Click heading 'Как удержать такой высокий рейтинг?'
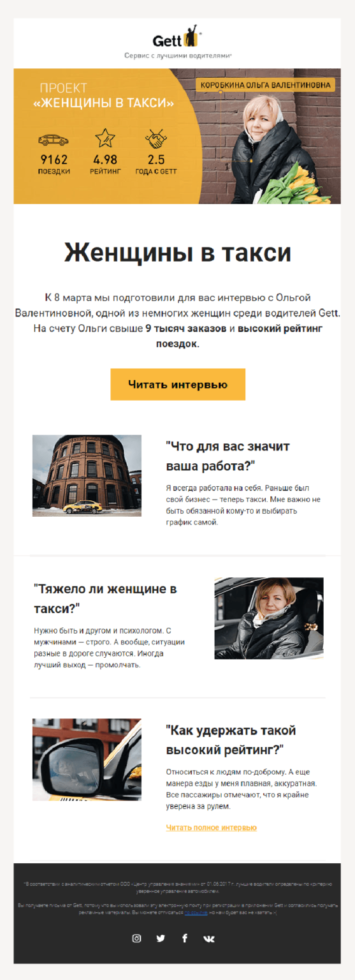The image size is (355, 980). pyautogui.click(x=231, y=739)
